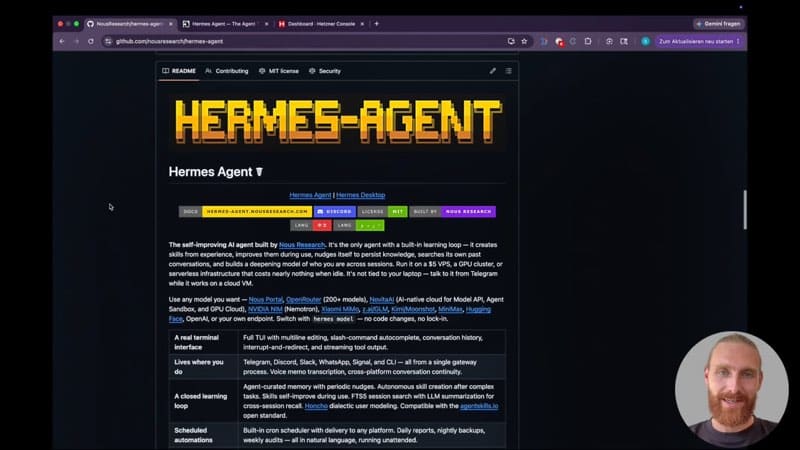The height and width of the screenshot is (450, 800).
Task: Click the profile avatar in browser toolbar
Action: pos(645,41)
